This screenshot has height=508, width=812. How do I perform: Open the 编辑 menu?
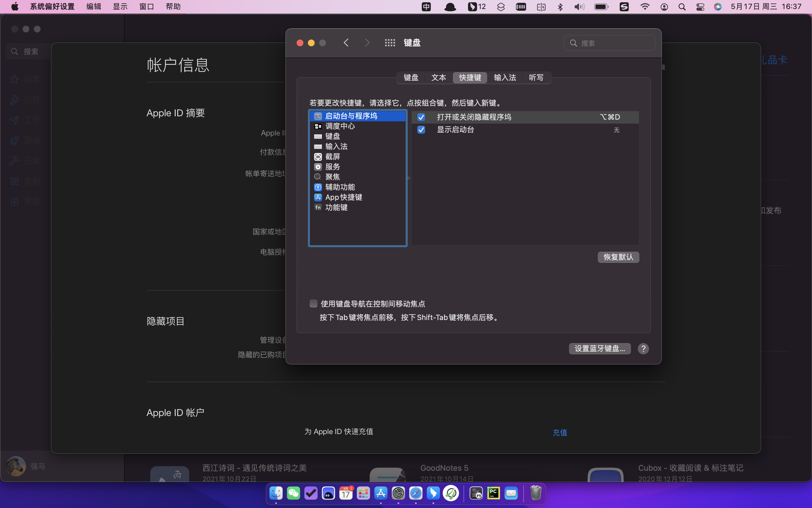[94, 7]
